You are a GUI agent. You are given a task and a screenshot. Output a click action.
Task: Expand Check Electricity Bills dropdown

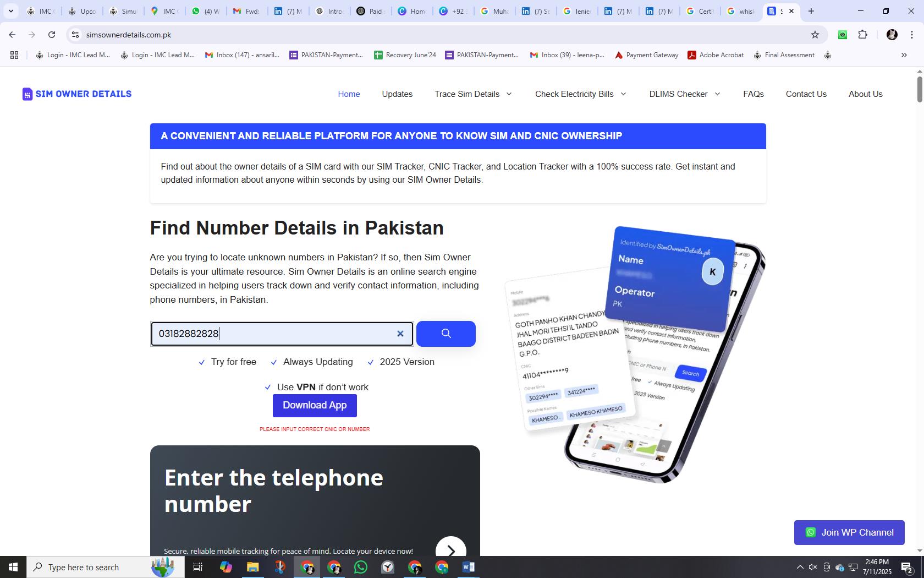[x=581, y=94]
